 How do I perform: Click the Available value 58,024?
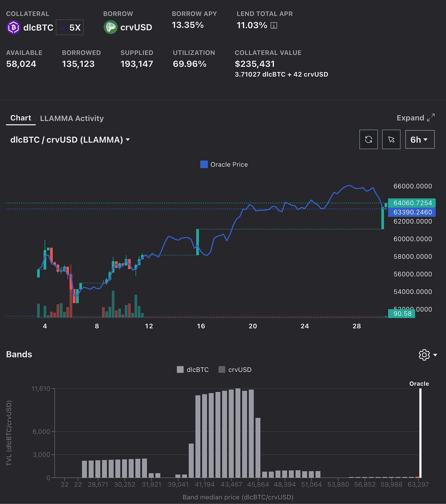21,64
